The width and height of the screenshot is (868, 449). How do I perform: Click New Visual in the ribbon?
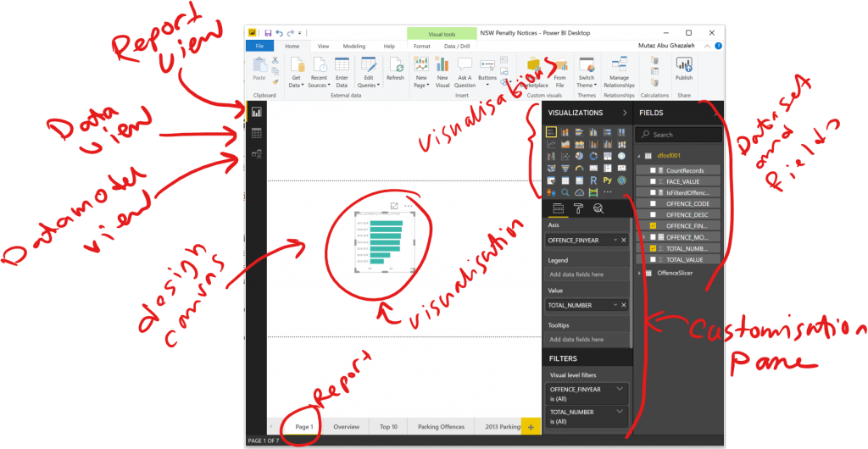[442, 73]
